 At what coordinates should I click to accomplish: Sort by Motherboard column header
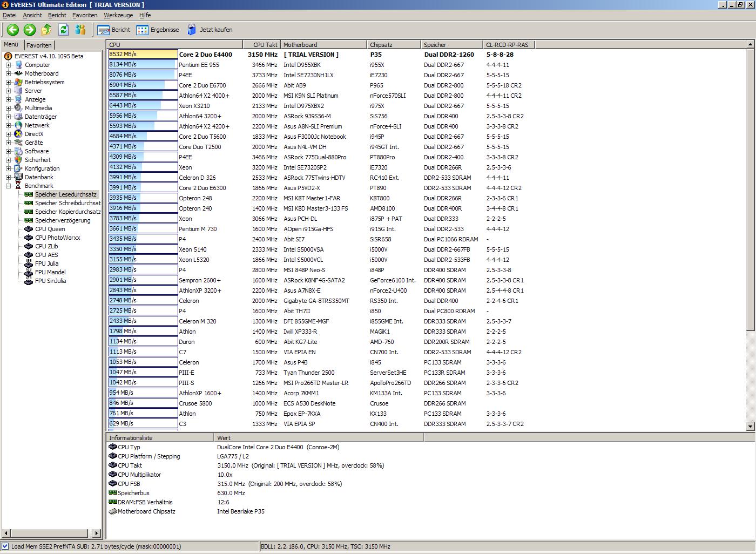[323, 45]
